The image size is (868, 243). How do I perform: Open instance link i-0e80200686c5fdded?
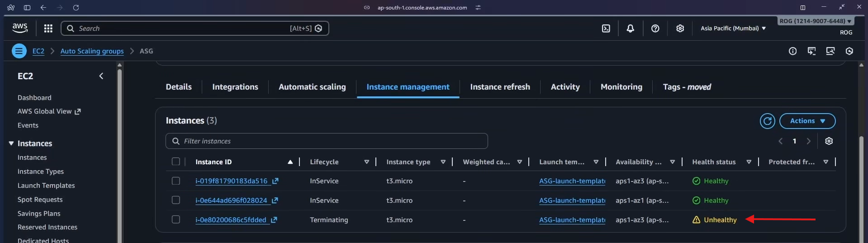[x=231, y=220]
